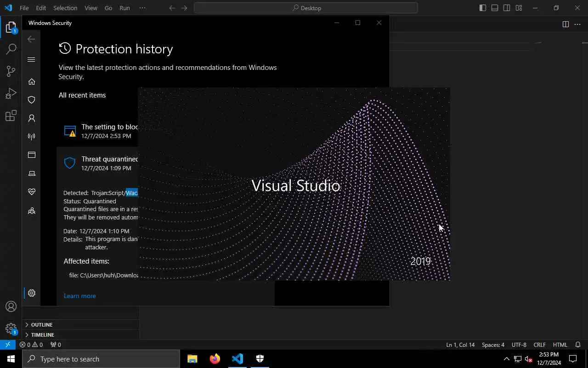The image size is (588, 368).
Task: Open Virus & threat protection shield
Action: click(x=32, y=100)
